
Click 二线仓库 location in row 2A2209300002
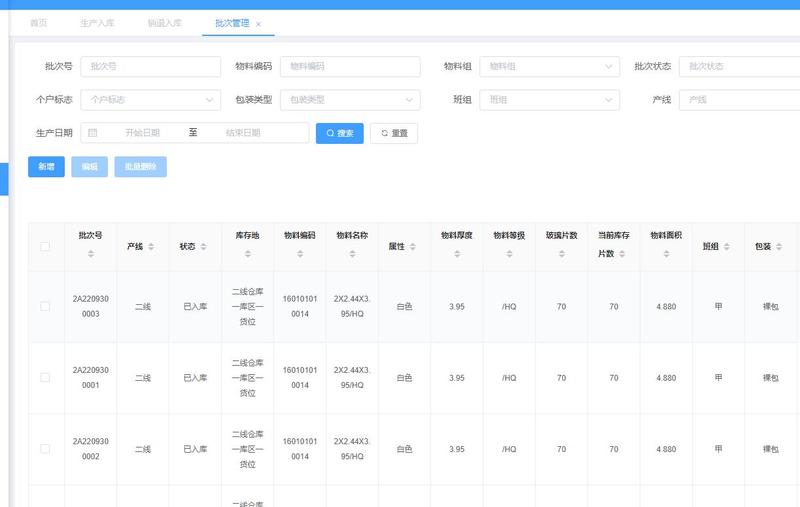coord(247,449)
